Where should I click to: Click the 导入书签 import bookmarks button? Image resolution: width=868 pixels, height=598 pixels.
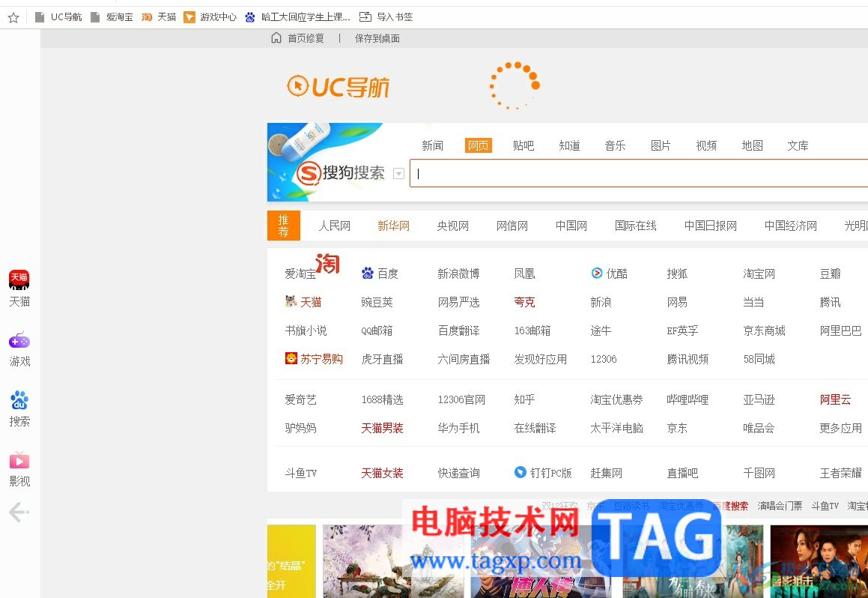pos(386,17)
